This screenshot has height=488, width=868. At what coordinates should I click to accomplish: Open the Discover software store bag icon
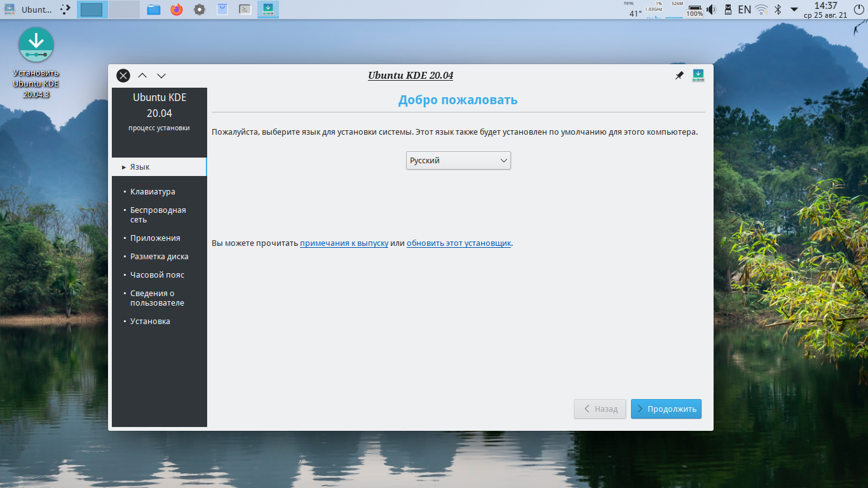pos(222,10)
